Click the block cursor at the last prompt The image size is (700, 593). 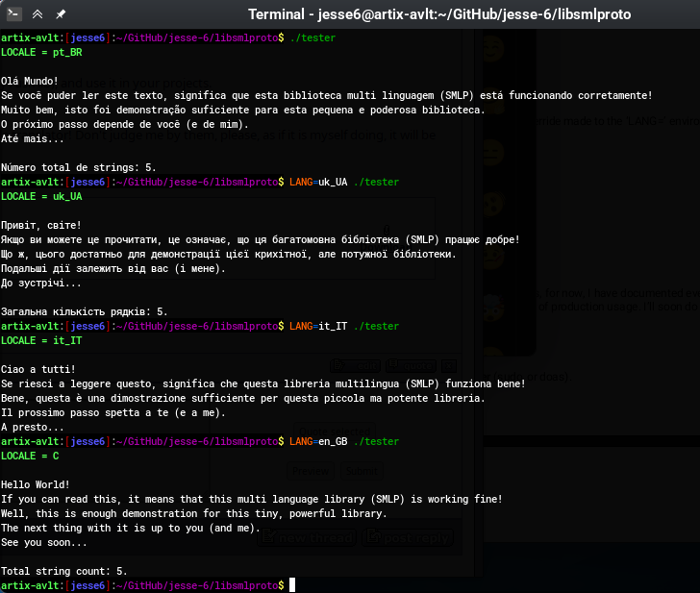coord(292,585)
